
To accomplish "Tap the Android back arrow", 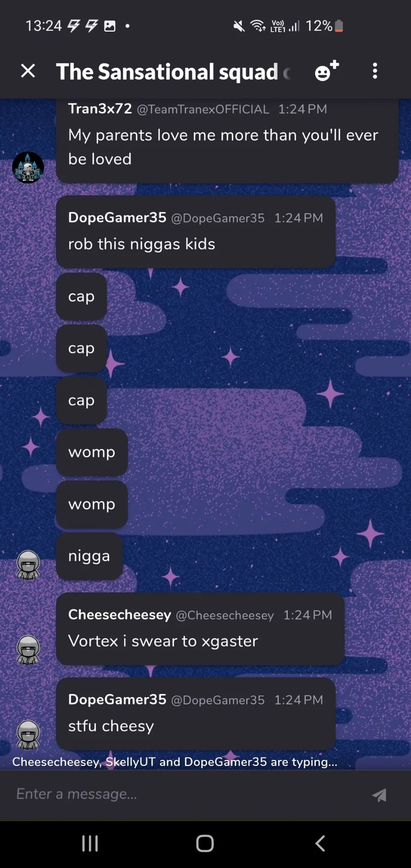I will [321, 843].
